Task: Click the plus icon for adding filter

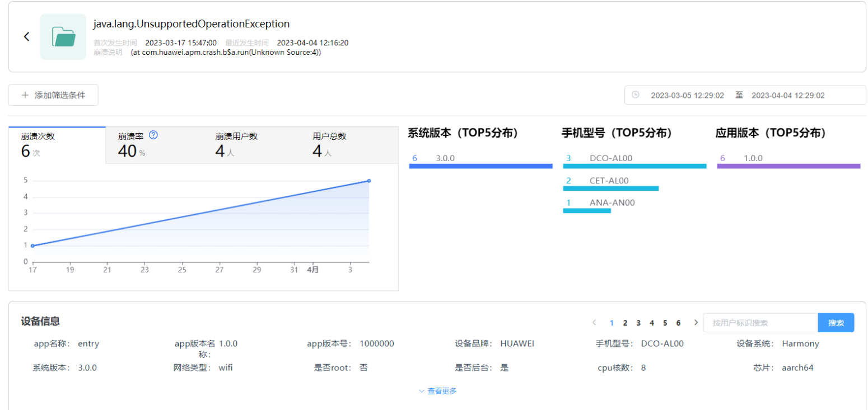Action: tap(25, 95)
